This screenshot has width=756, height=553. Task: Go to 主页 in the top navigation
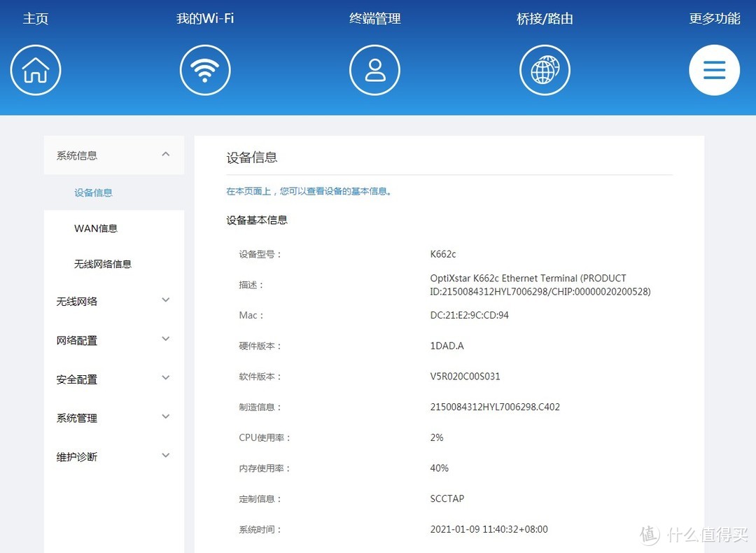pyautogui.click(x=36, y=18)
